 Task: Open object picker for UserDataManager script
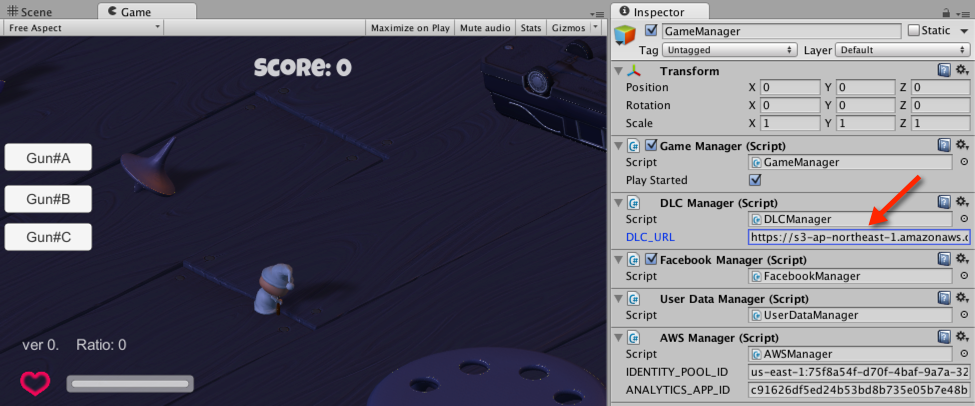964,315
